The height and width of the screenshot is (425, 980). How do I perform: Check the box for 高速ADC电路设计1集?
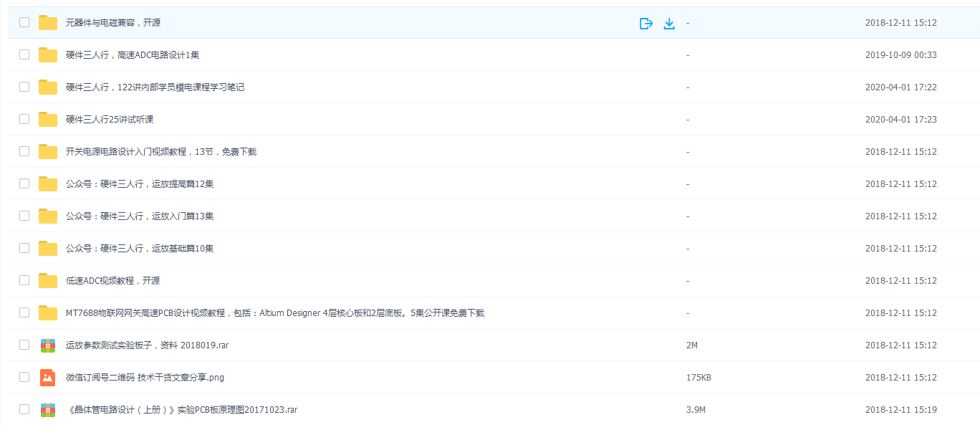pyautogui.click(x=24, y=54)
